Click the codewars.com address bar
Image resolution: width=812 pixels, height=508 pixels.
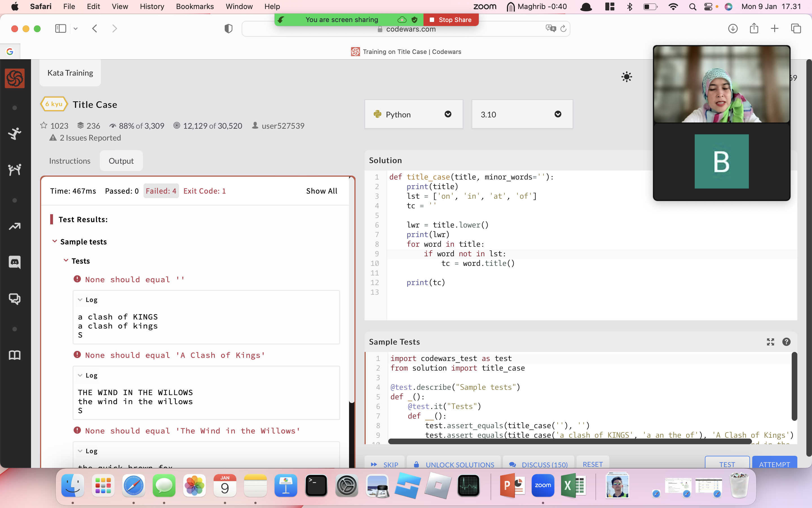[x=406, y=29]
